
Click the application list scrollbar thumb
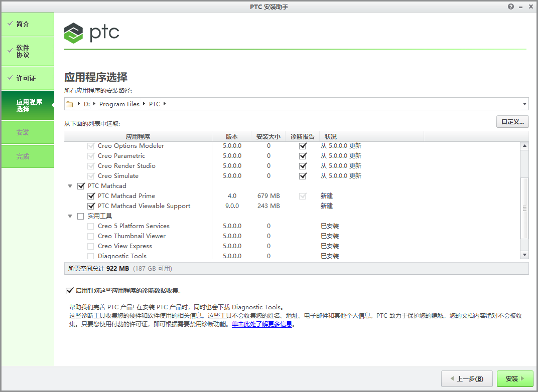click(x=524, y=208)
